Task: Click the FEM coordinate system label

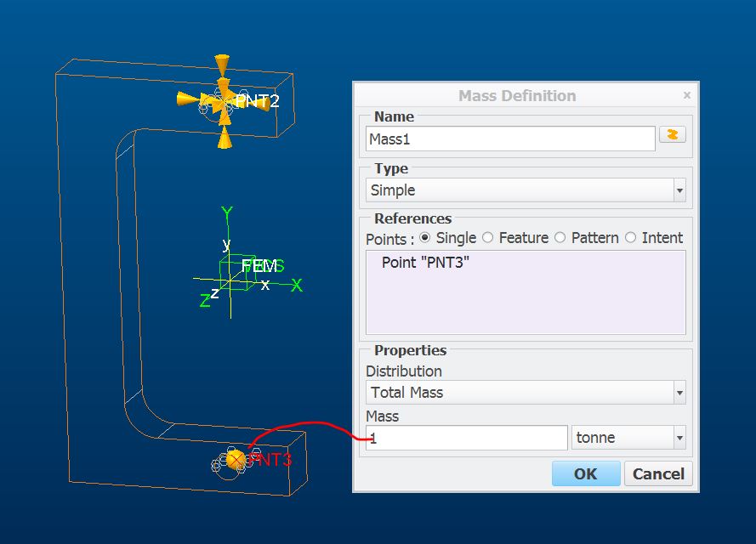Action: [x=259, y=266]
